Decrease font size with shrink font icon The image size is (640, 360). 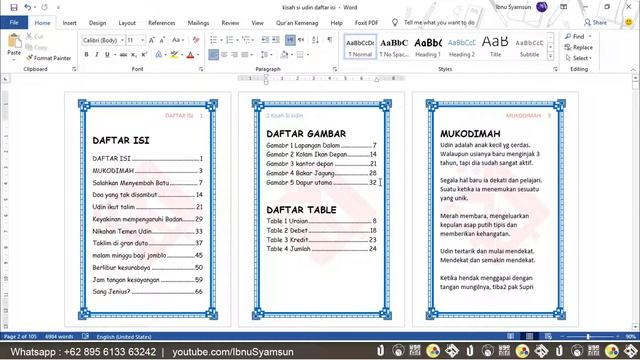point(162,40)
